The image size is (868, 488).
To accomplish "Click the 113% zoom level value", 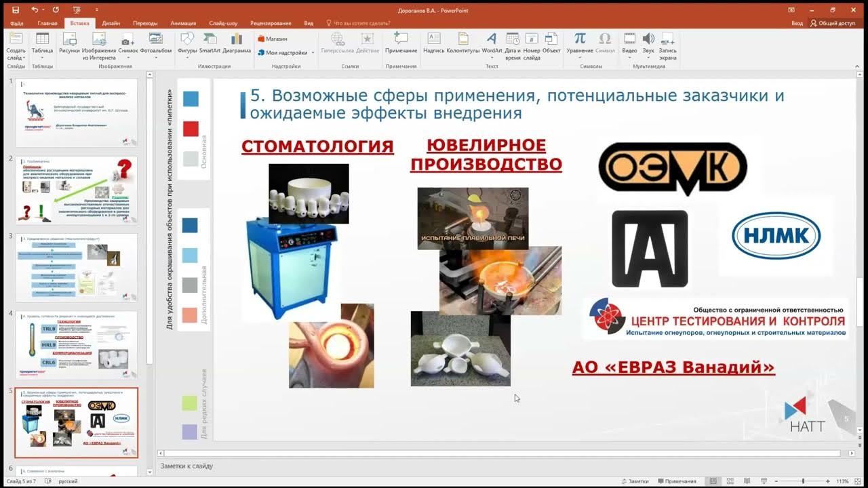I will pos(843,481).
